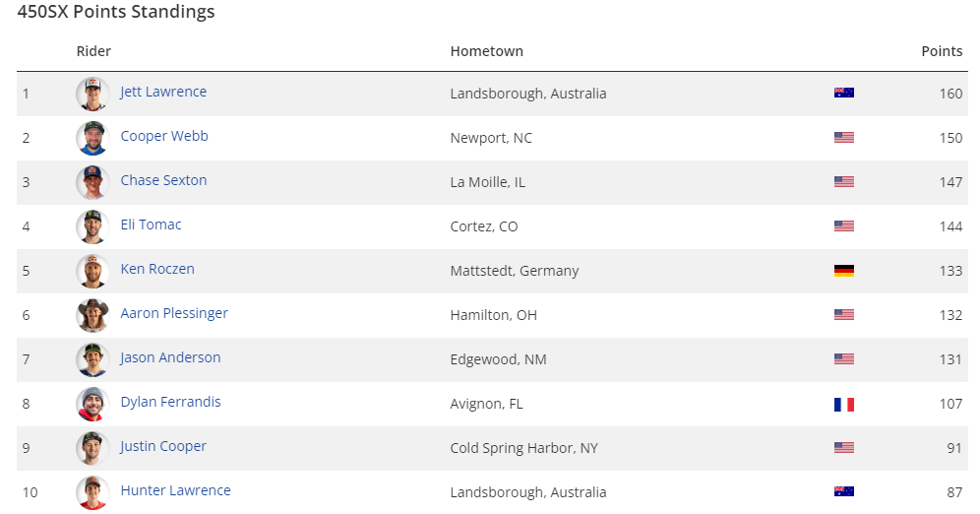Viewport: 980px width, 514px height.
Task: Open Jason Anderson's profile link
Action: [170, 357]
